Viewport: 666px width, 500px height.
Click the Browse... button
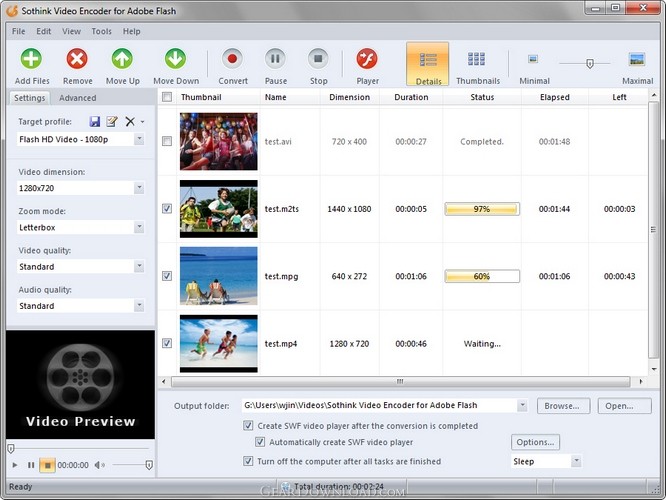pyautogui.click(x=563, y=406)
